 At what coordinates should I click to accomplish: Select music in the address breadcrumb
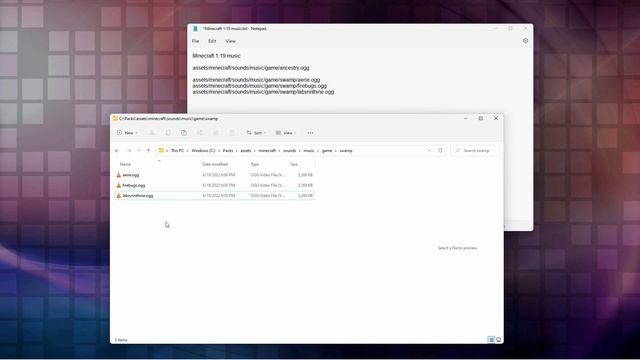point(309,151)
